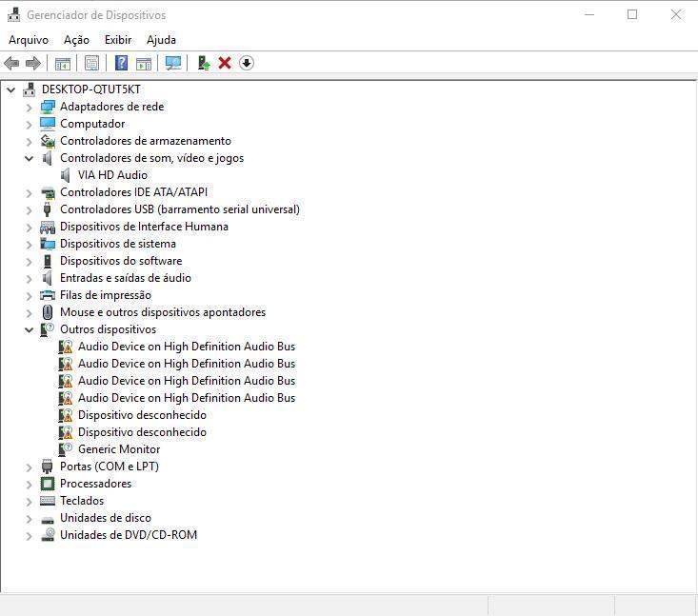
Task: Click the Unidades de DVD/CD-ROM disc icon
Action: 48,534
